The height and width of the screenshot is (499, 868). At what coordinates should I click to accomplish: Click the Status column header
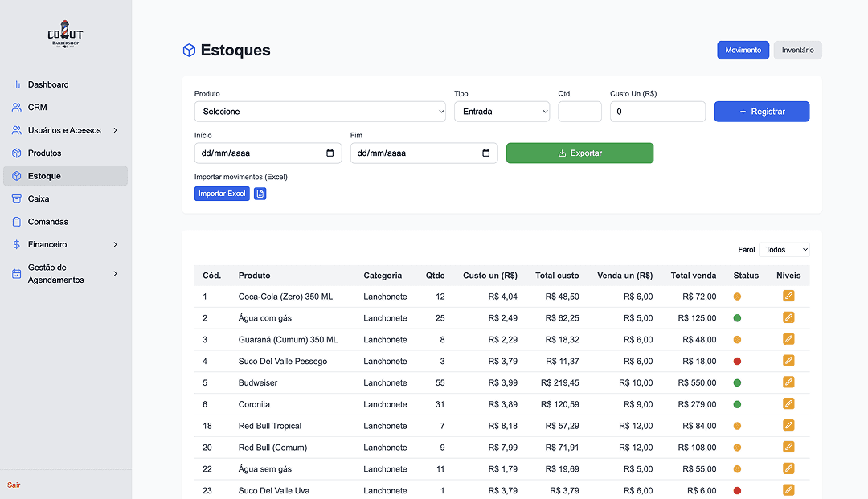point(746,276)
